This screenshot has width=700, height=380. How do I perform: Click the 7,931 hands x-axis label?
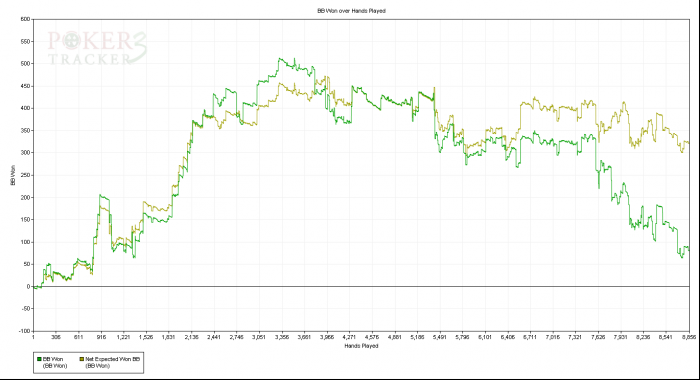tap(621, 337)
